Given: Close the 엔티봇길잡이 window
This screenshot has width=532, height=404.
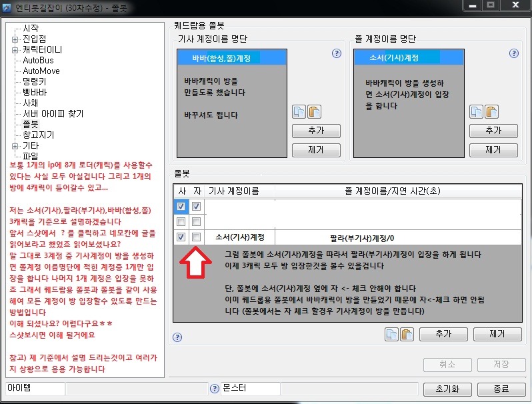Looking at the screenshot, I should coord(515,5).
